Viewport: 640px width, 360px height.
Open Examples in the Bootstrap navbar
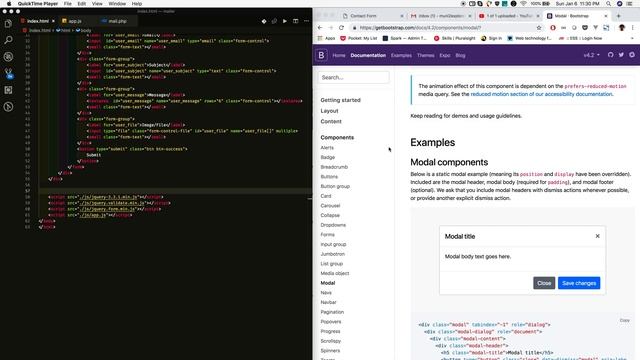point(401,56)
